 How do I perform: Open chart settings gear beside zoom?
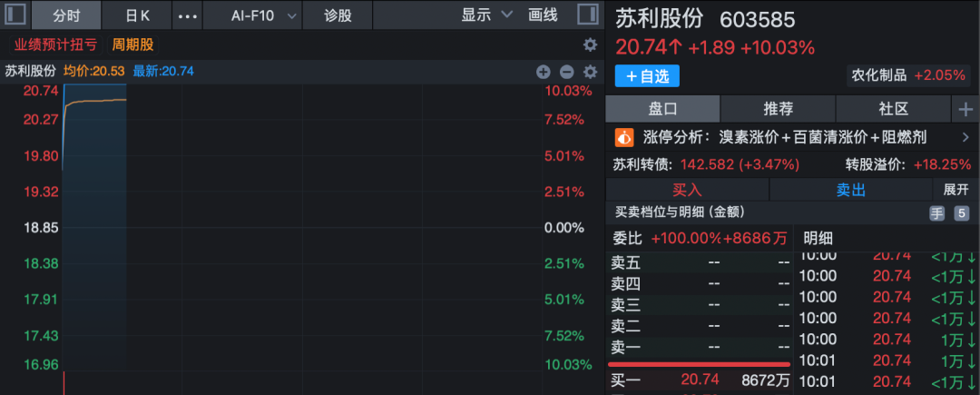coord(590,72)
